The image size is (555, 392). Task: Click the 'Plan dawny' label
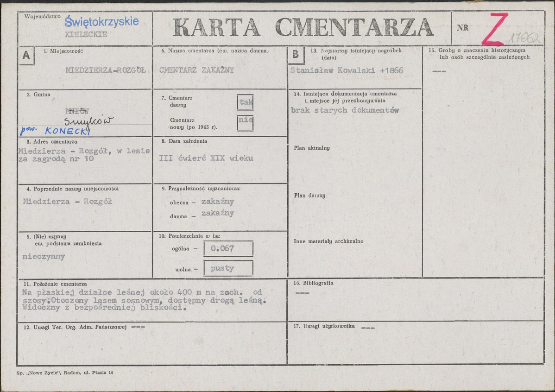click(x=310, y=196)
